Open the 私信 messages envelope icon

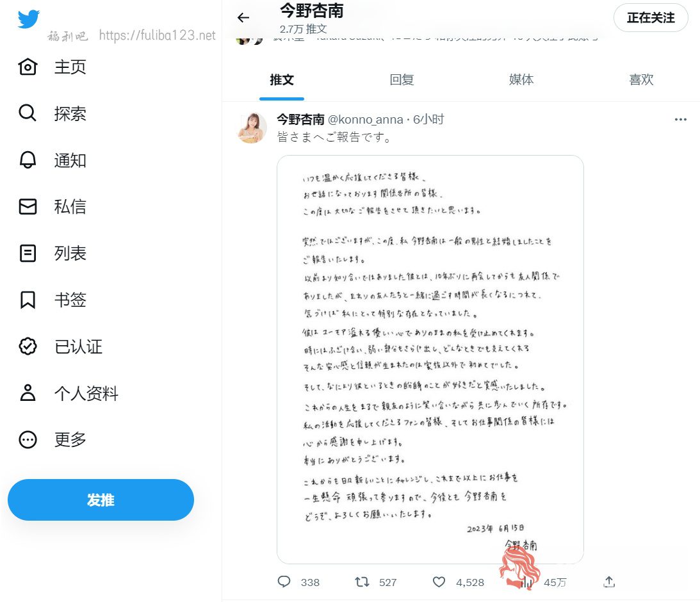(x=28, y=207)
